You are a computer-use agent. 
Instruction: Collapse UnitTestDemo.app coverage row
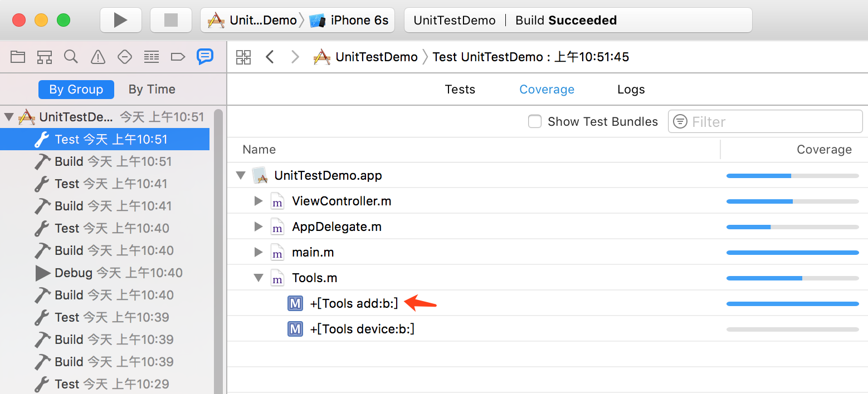tap(241, 176)
